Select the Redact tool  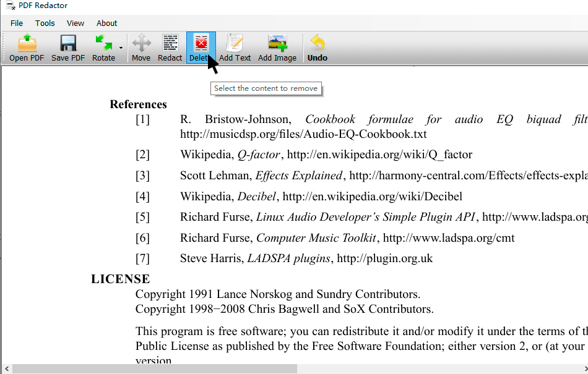(170, 48)
